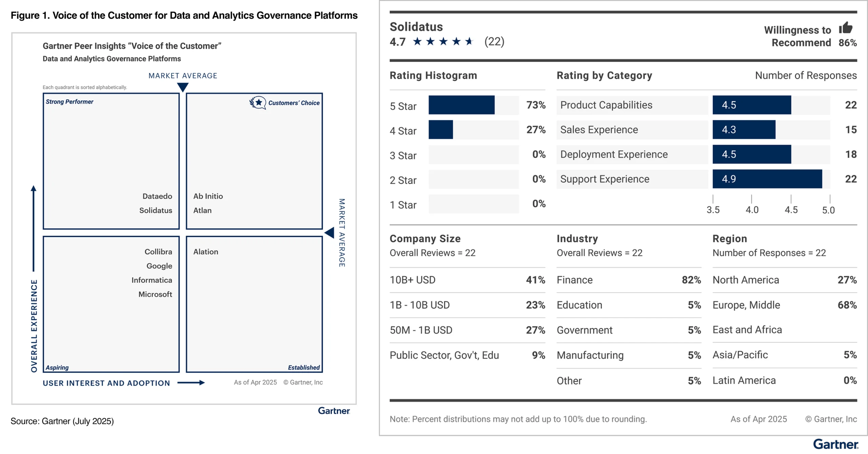
Task: Click the Gartner logo below the quadrant
Action: 334,411
